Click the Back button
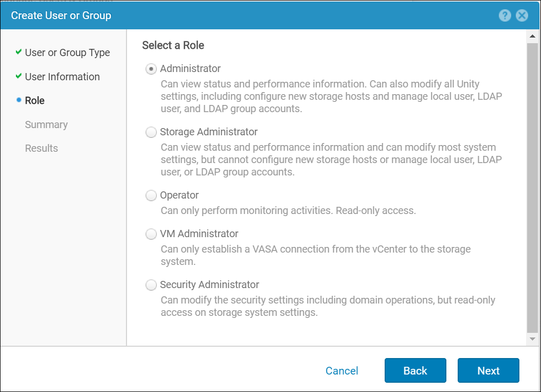The height and width of the screenshot is (392, 541). click(x=415, y=370)
